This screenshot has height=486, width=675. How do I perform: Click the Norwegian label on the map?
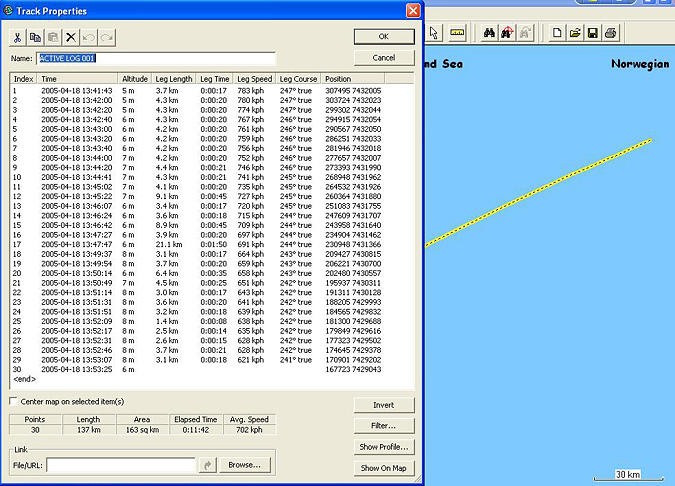pos(640,64)
